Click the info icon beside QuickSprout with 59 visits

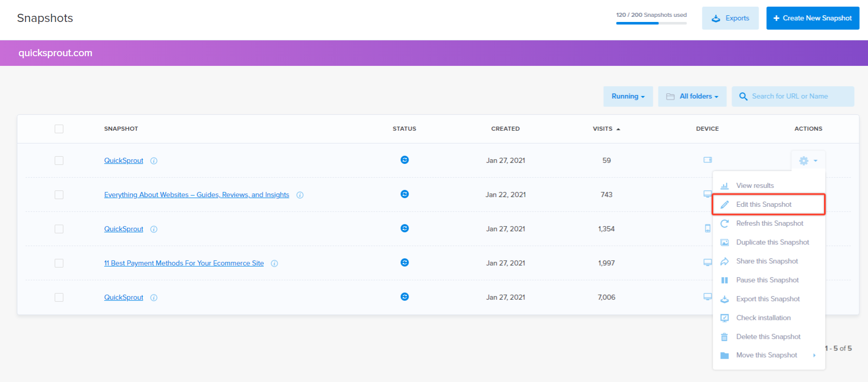(x=154, y=161)
